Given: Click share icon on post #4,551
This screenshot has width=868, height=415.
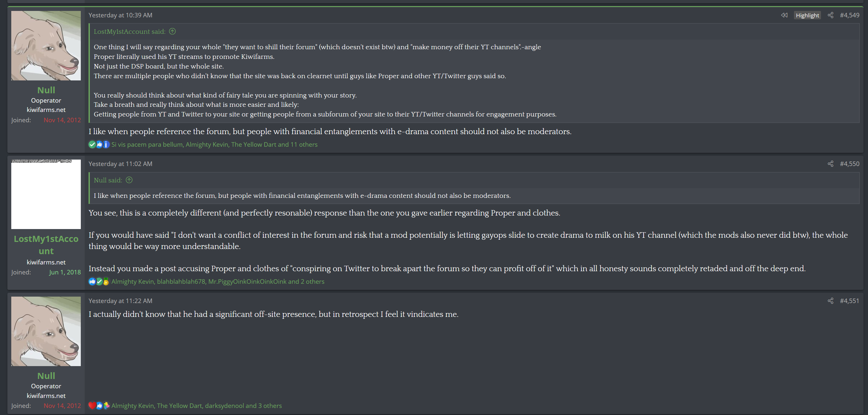Looking at the screenshot, I should pos(830,301).
